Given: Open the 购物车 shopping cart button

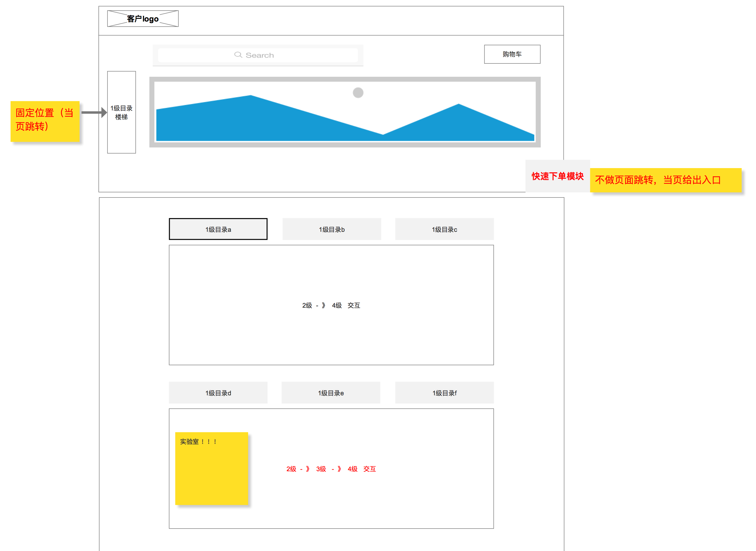Looking at the screenshot, I should [x=512, y=54].
